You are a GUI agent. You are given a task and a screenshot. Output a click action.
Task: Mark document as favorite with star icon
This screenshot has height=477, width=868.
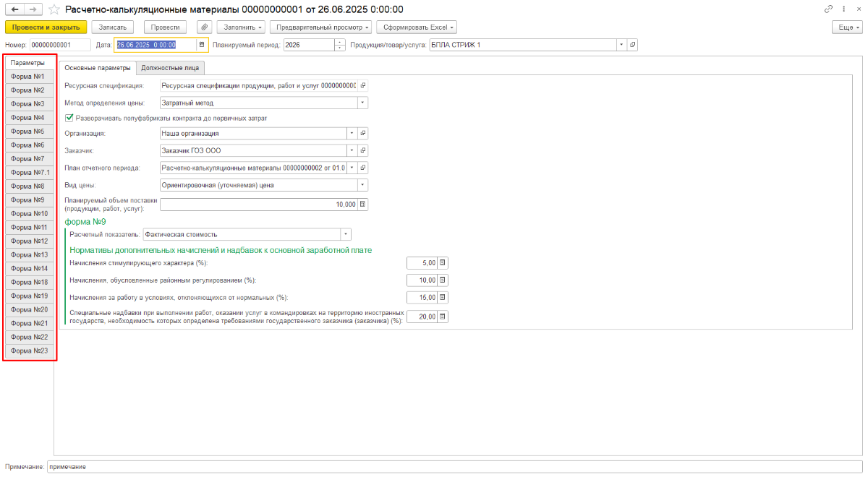click(x=54, y=9)
